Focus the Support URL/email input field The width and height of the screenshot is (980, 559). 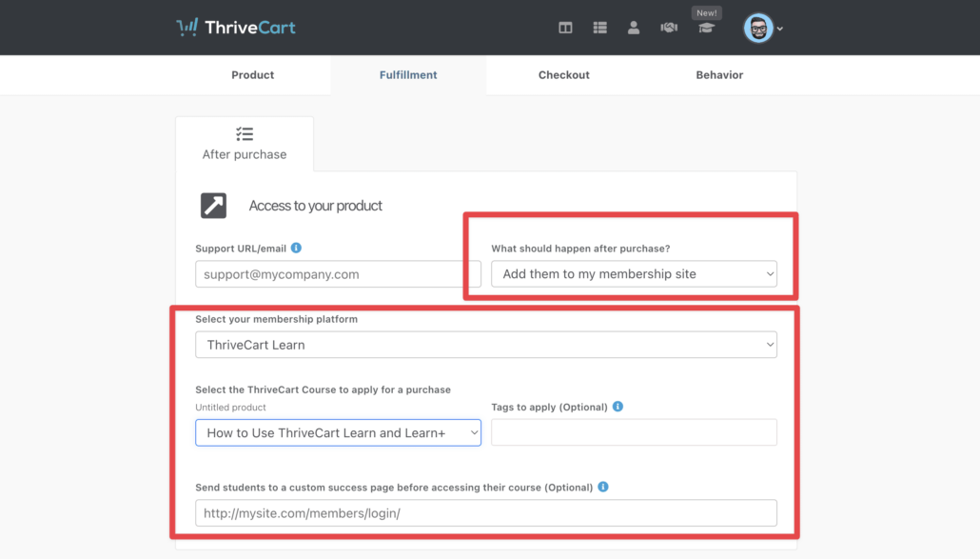[x=338, y=274]
